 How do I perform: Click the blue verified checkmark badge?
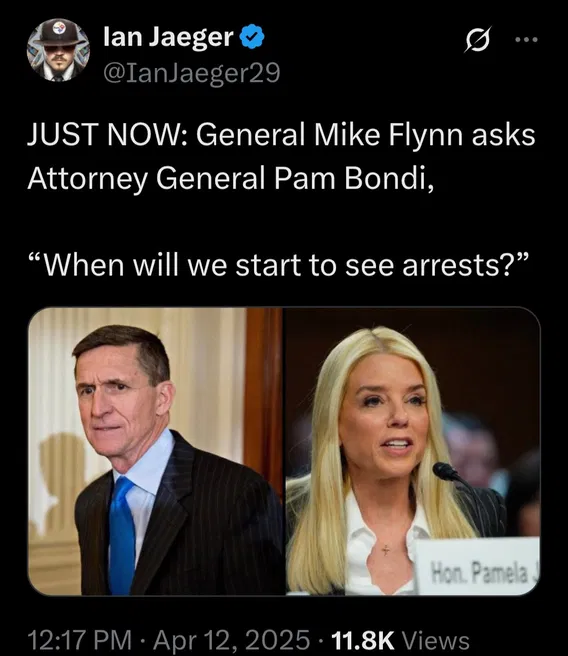click(x=252, y=37)
